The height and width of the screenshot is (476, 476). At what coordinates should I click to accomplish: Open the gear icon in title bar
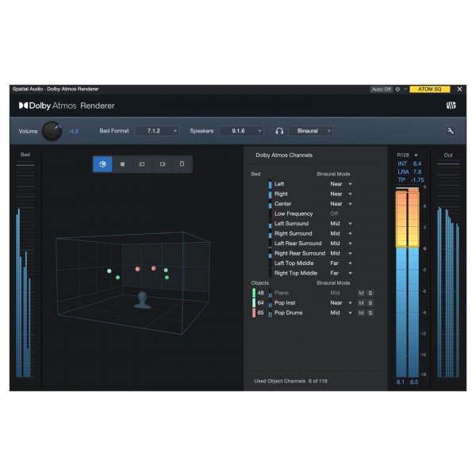click(397, 89)
